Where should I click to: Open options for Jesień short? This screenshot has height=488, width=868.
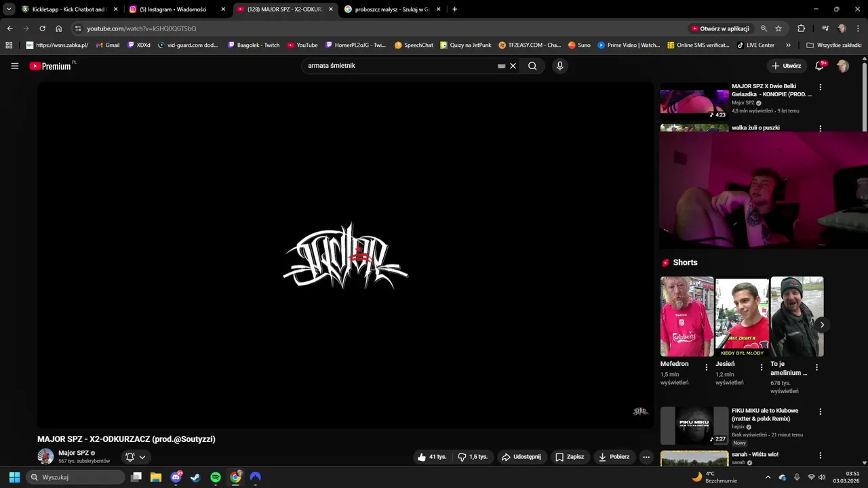762,367
